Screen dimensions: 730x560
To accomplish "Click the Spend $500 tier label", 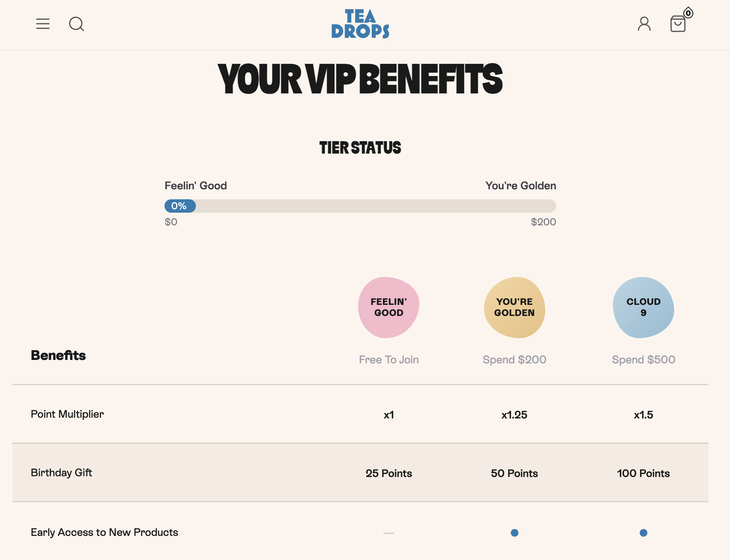I will pyautogui.click(x=644, y=360).
